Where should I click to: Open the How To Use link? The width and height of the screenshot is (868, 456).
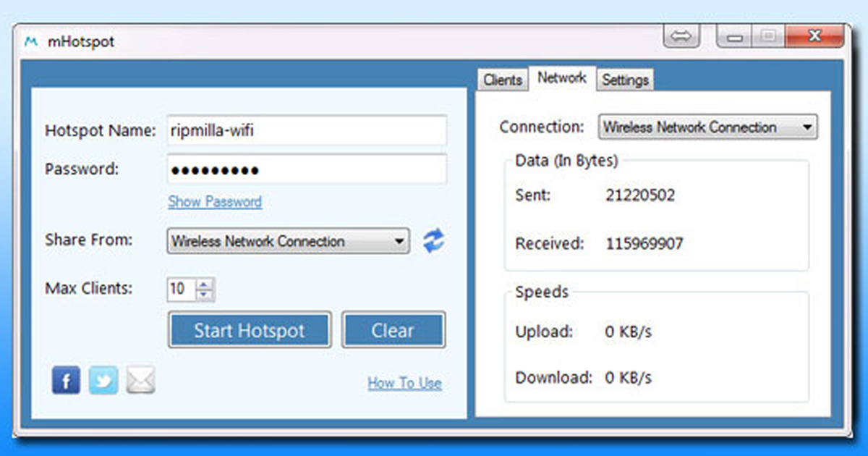click(x=404, y=383)
